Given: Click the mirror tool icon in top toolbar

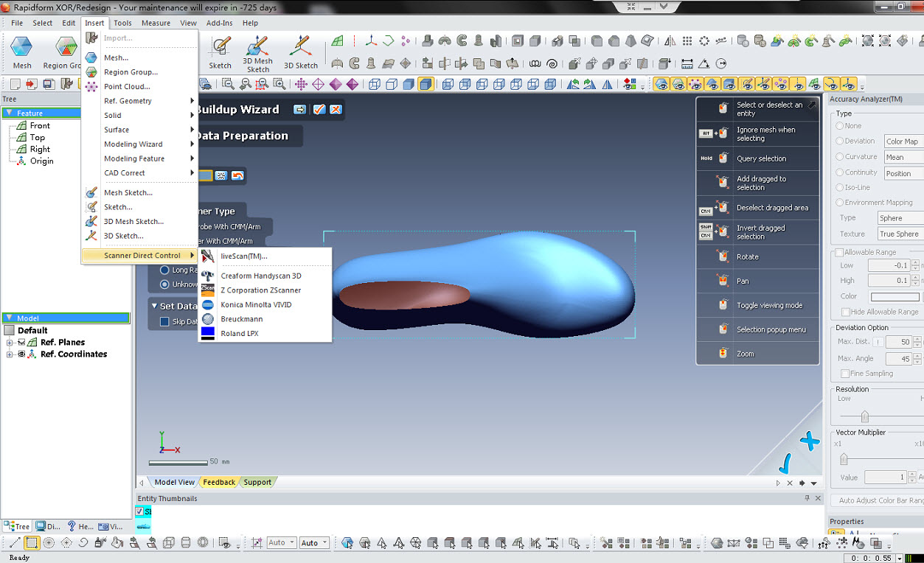Looking at the screenshot, I should click(x=670, y=41).
